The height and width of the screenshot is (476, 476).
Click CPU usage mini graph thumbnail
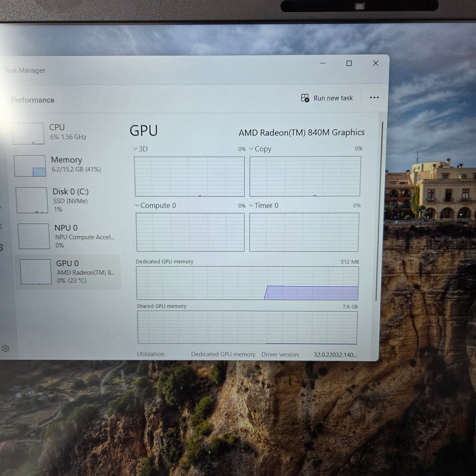pyautogui.click(x=28, y=134)
